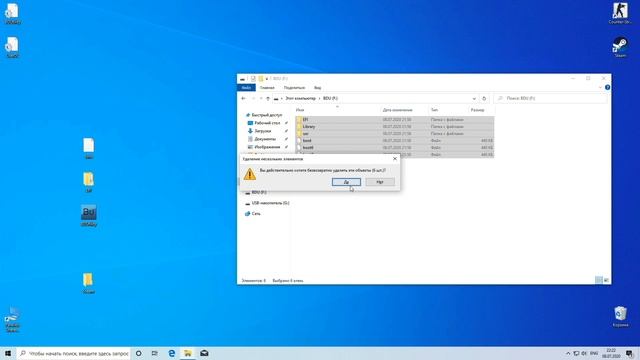Click the ENG language indicator
Image resolution: width=640 pixels, height=360 pixels.
pyautogui.click(x=594, y=353)
